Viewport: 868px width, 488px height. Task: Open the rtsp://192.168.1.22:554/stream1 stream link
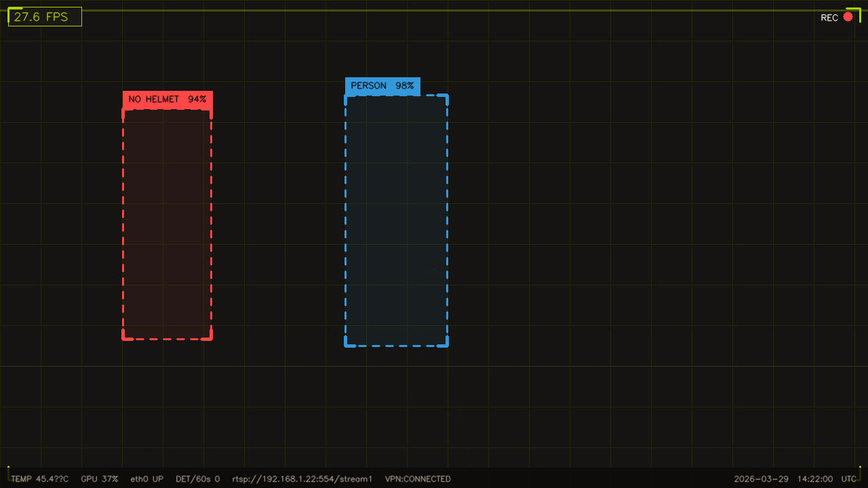point(302,479)
